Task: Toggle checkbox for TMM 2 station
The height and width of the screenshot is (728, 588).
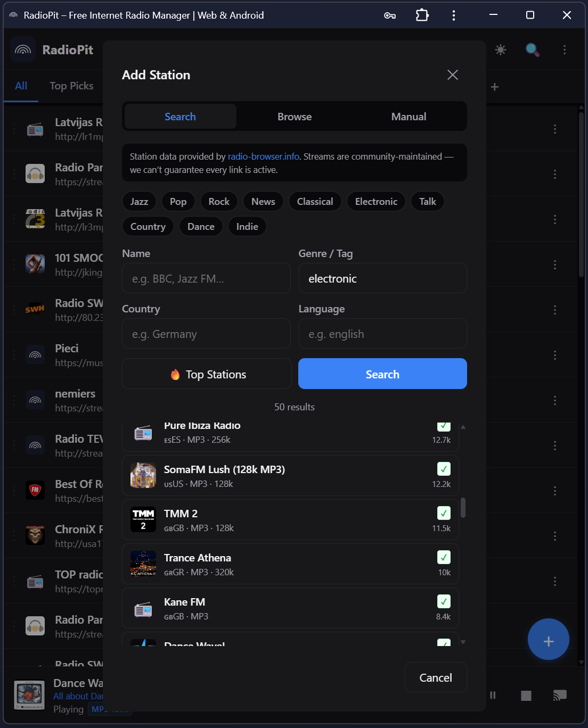Action: [444, 513]
